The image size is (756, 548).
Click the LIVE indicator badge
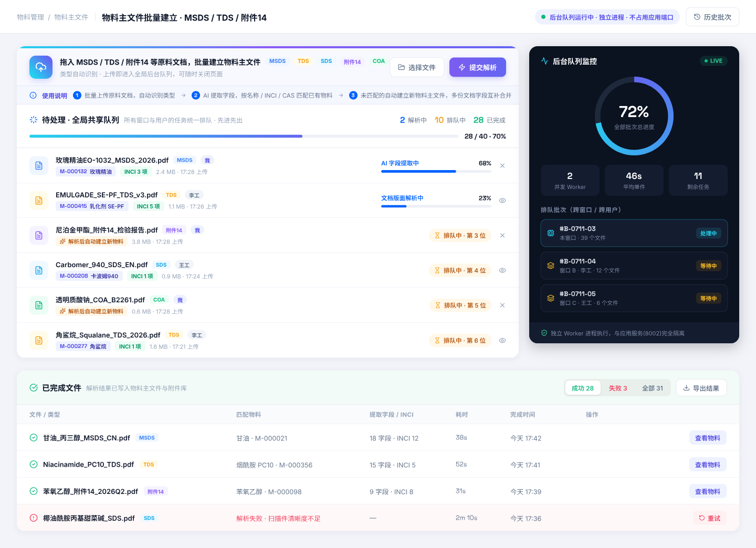713,61
